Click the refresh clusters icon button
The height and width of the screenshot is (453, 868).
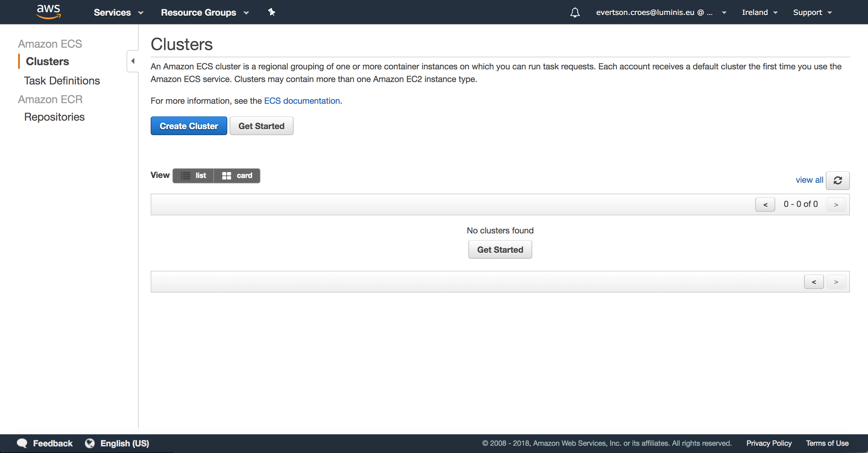(x=837, y=180)
